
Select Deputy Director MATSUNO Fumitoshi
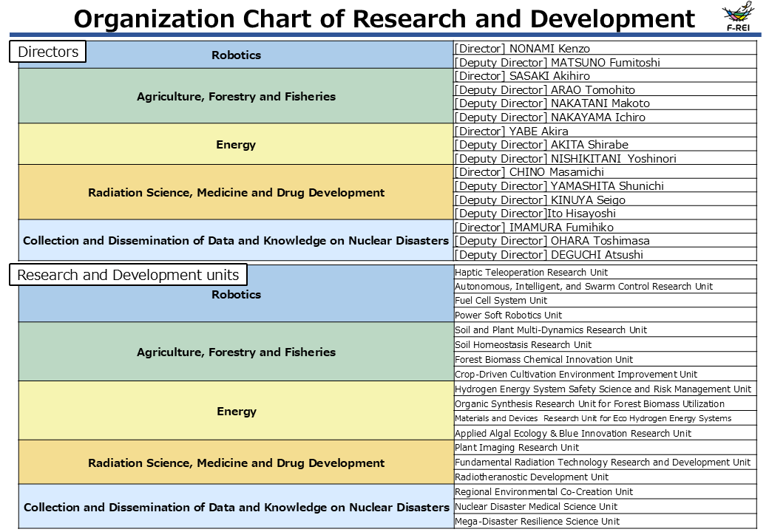pyautogui.click(x=557, y=63)
